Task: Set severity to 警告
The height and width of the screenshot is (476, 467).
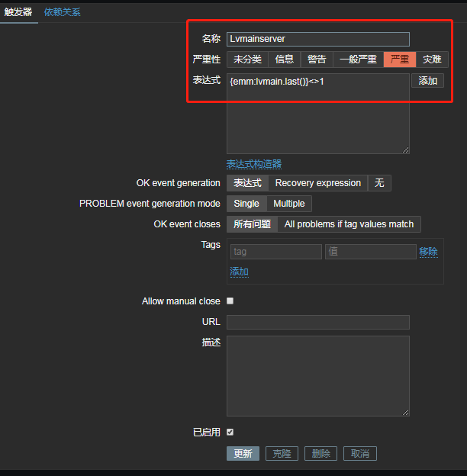Action: 317,59
